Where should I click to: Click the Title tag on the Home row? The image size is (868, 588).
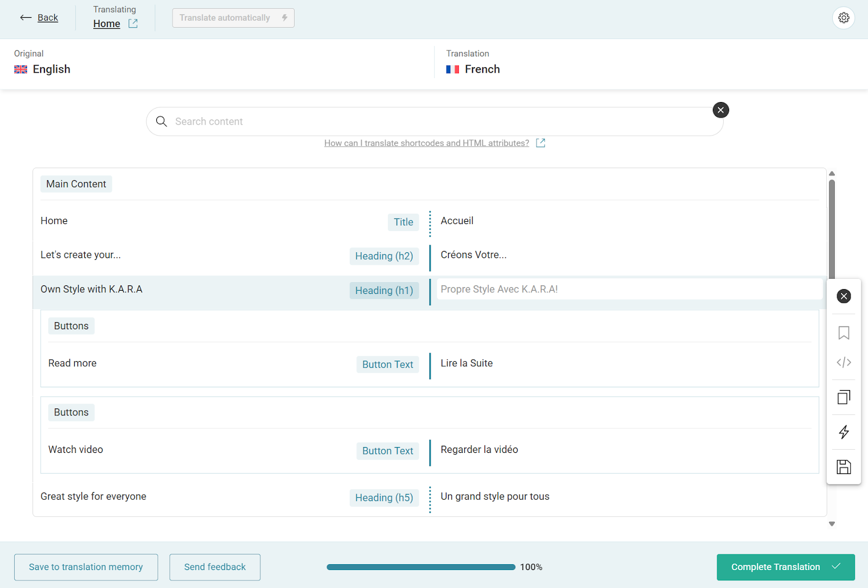coord(403,222)
